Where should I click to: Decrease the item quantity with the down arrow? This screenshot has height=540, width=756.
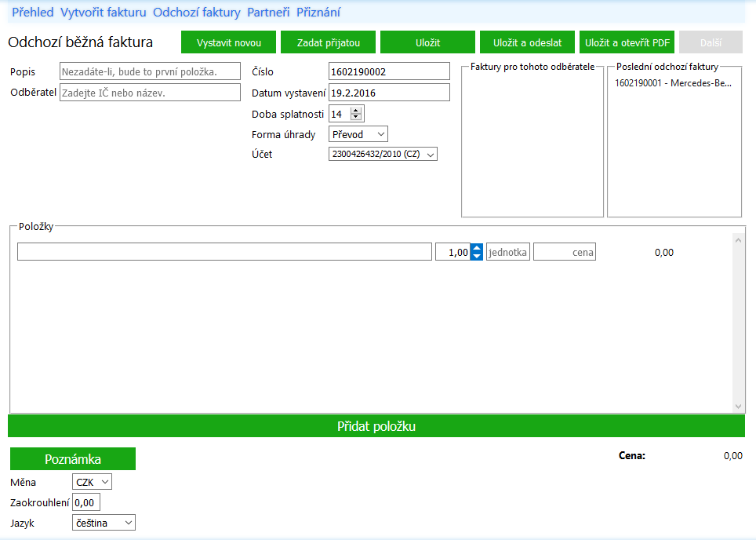pyautogui.click(x=476, y=256)
